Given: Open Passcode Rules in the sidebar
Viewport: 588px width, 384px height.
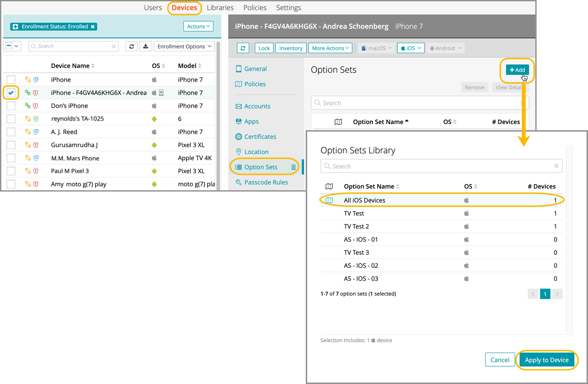Looking at the screenshot, I should 266,182.
